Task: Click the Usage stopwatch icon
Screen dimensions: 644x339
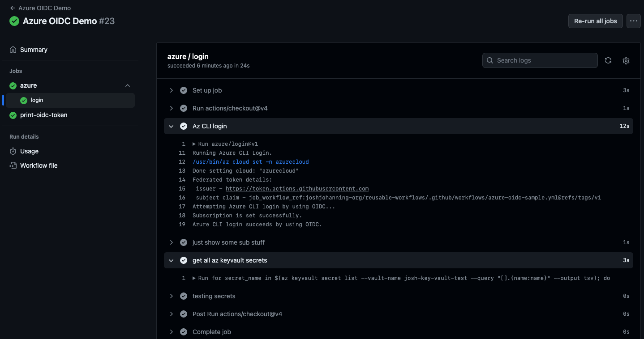Action: click(x=13, y=151)
